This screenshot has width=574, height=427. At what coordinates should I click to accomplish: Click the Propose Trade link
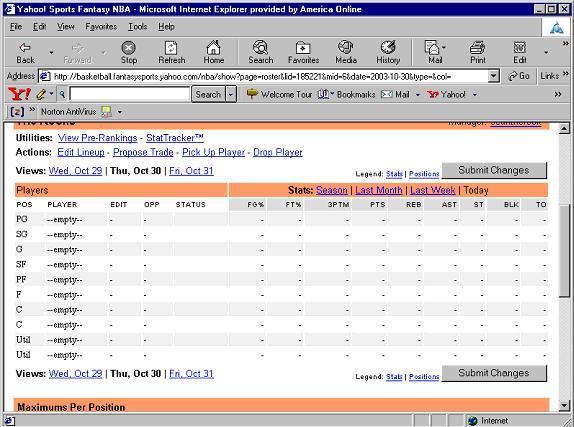tap(143, 152)
